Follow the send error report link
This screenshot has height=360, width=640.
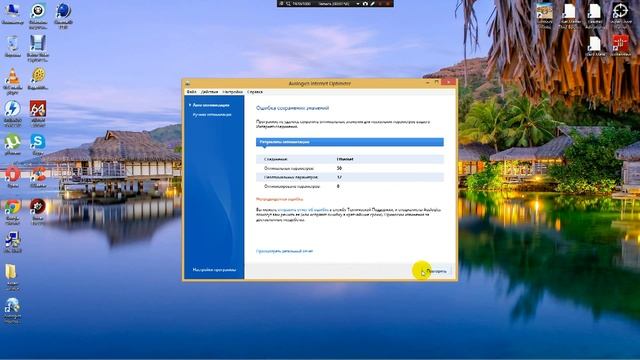point(303,210)
